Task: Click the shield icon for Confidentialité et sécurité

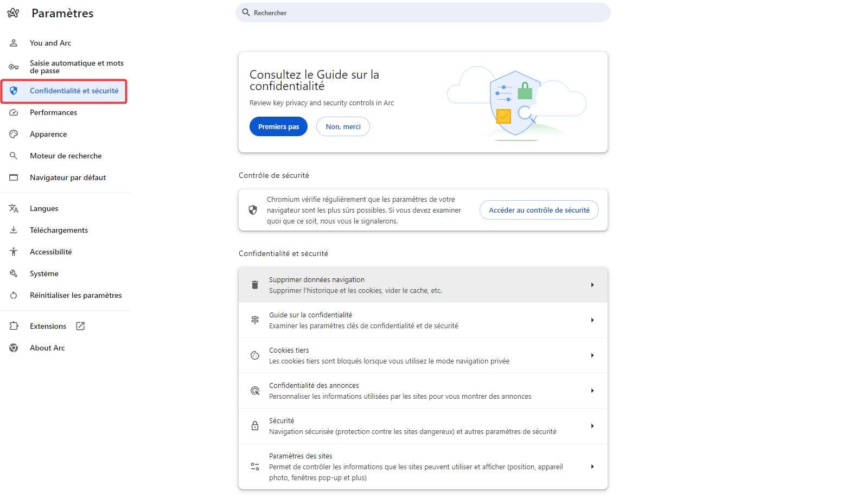Action: point(14,91)
